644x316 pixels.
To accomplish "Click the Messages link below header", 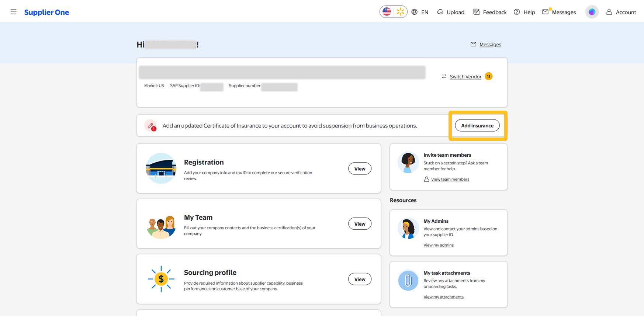I will coord(490,45).
